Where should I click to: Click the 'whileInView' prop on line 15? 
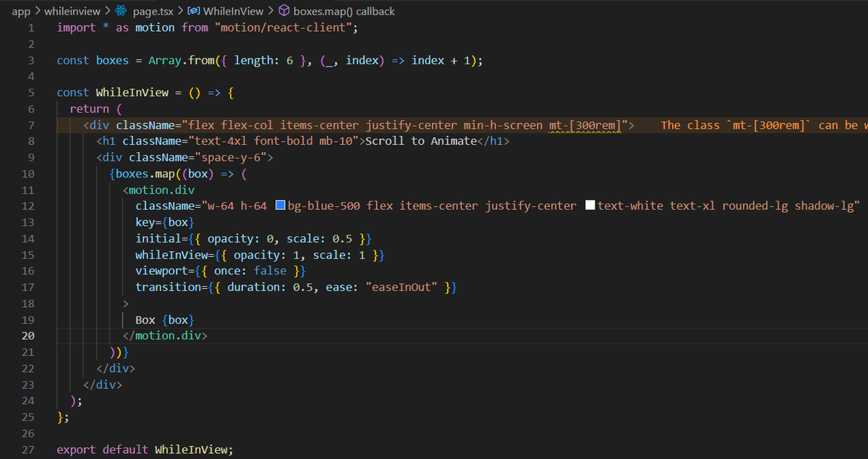pyautogui.click(x=171, y=255)
